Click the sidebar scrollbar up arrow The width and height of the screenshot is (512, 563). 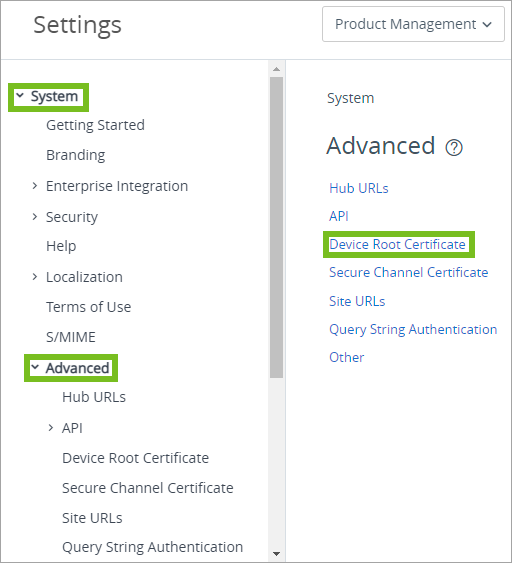276,69
